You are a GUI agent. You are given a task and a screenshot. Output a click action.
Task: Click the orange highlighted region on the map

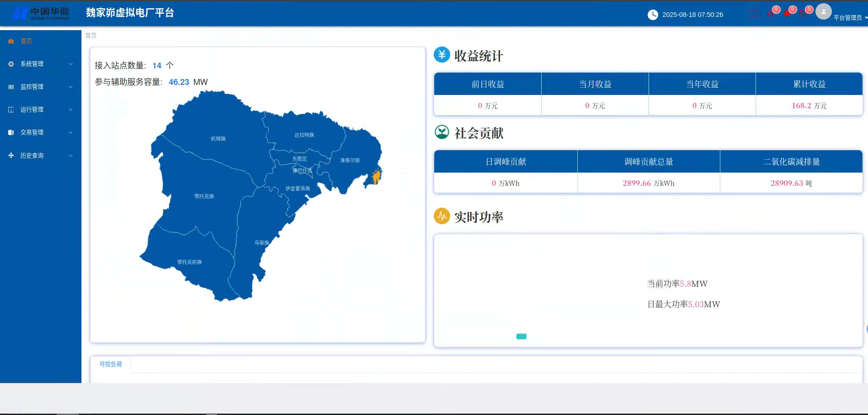(377, 176)
